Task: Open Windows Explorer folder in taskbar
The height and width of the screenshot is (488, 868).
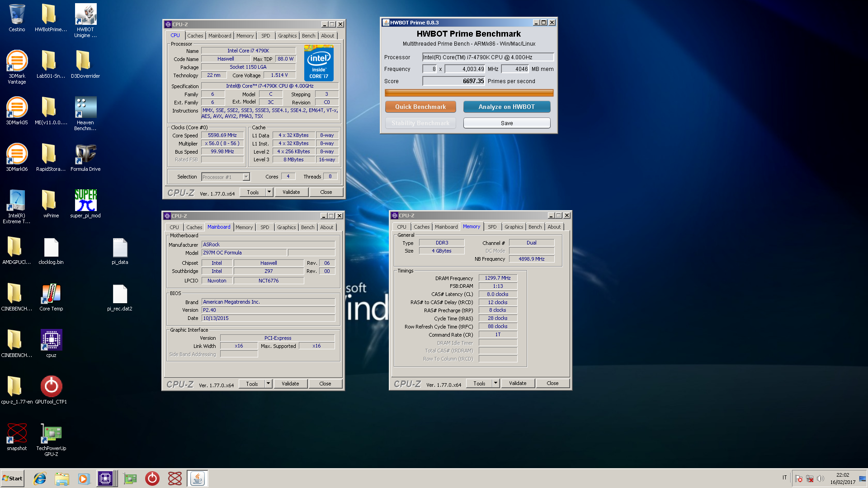Action: 62,479
